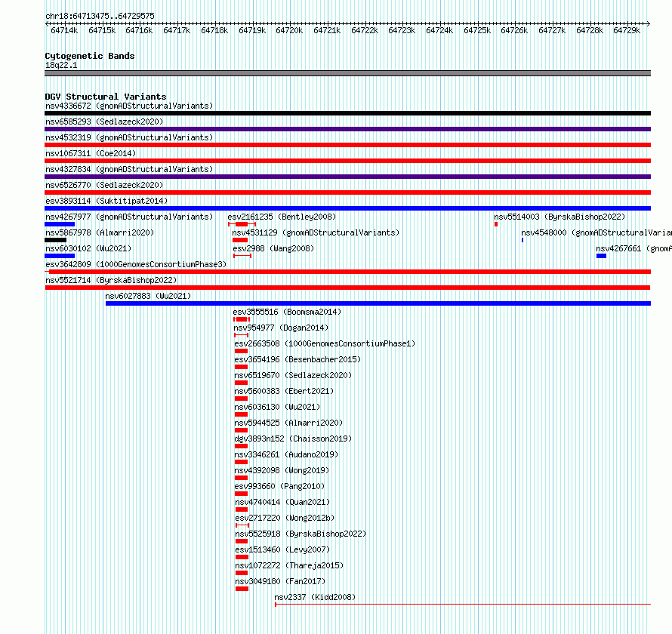Click nsv5600383 (Ebert2021) label
Screen dimensions: 672x634
click(284, 391)
